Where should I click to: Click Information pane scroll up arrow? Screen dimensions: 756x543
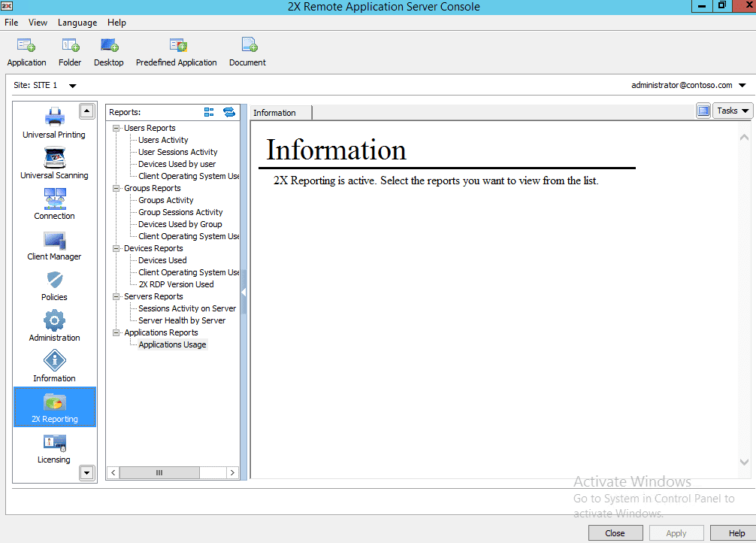coord(744,138)
